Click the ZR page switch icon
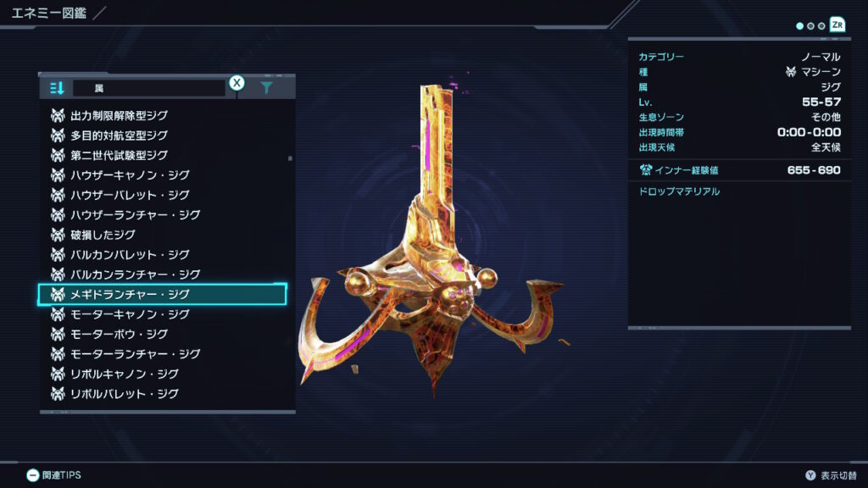Viewport: 868px width, 488px height. click(x=837, y=25)
